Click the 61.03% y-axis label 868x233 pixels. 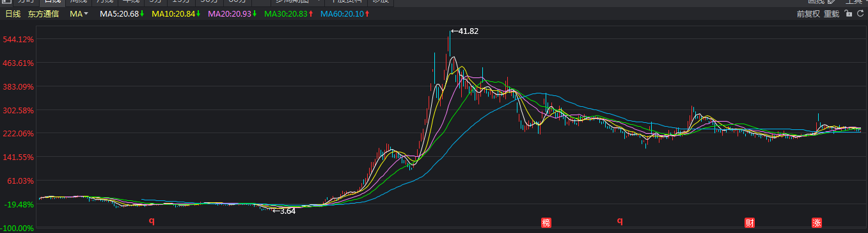pyautogui.click(x=20, y=181)
